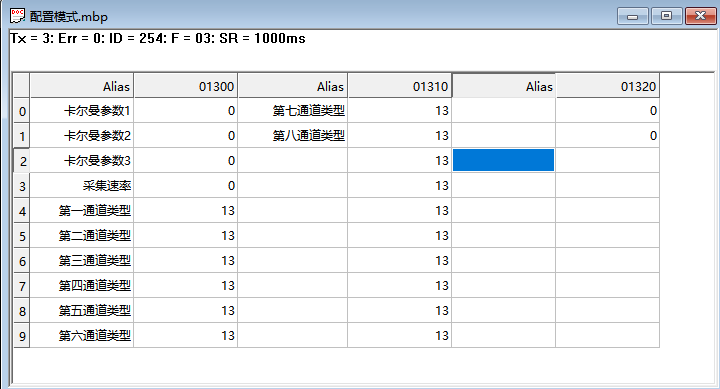This screenshot has width=720, height=389.
Task: Click the 第六通道类型 alias cell
Action: click(82, 335)
